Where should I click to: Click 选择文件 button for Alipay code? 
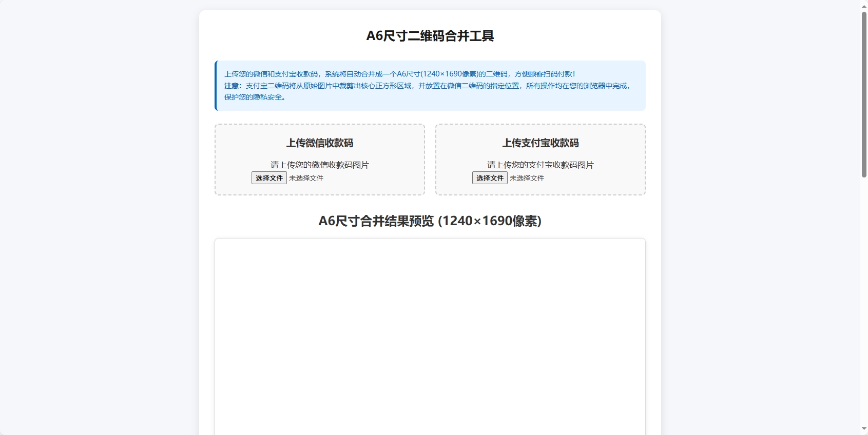490,178
